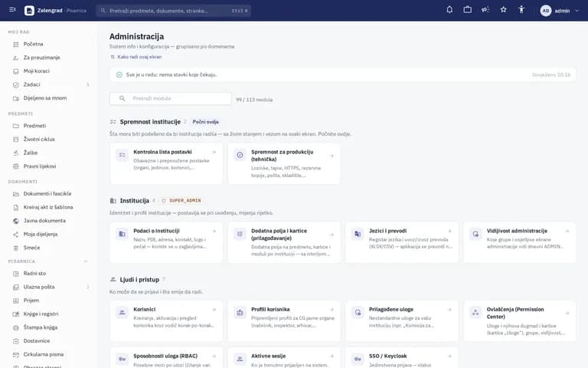Click the Javna dokumenta globe icon
The height and width of the screenshot is (368, 588).
16,221
